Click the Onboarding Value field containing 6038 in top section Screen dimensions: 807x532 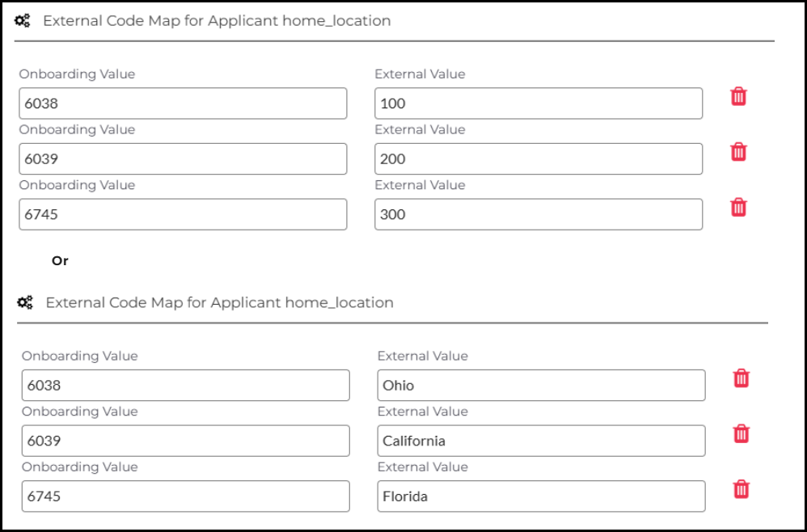pyautogui.click(x=183, y=103)
